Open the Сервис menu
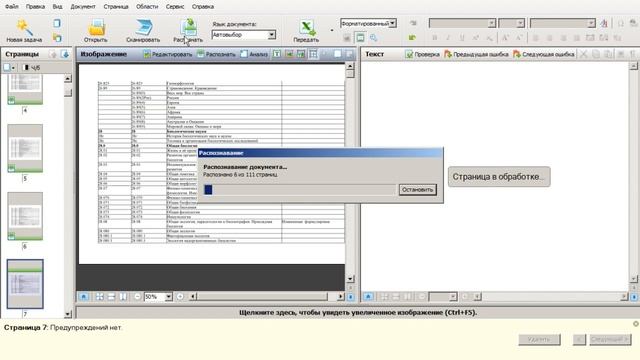640x360 pixels. point(175,7)
